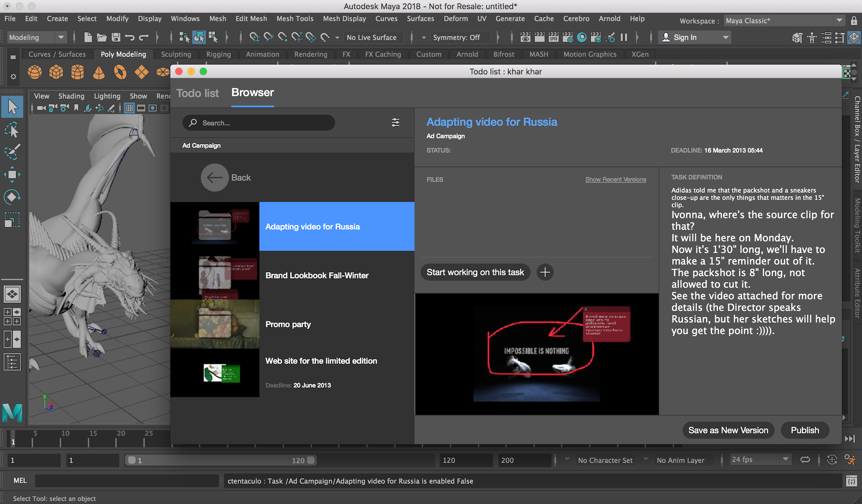Create a polygon cone from the shelf
Image resolution: width=862 pixels, height=504 pixels.
(99, 72)
